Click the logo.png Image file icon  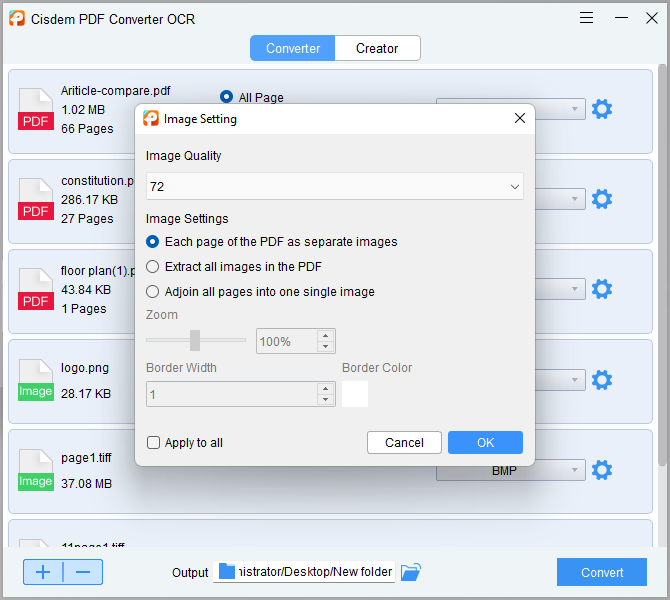pyautogui.click(x=36, y=380)
